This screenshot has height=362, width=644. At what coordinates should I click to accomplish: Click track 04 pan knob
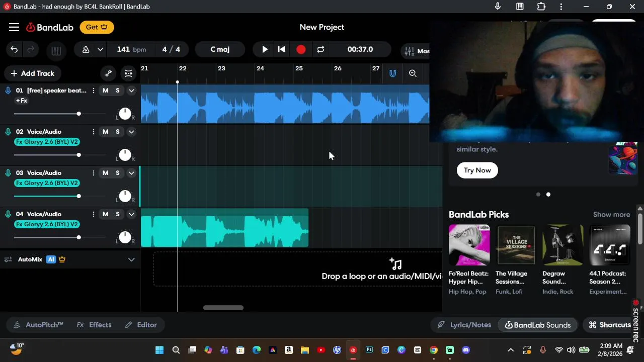125,237
